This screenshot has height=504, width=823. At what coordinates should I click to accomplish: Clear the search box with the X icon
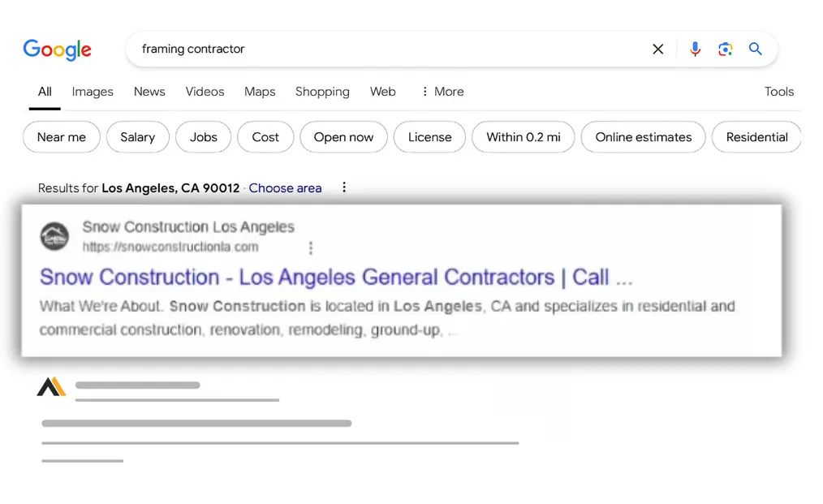click(x=657, y=50)
